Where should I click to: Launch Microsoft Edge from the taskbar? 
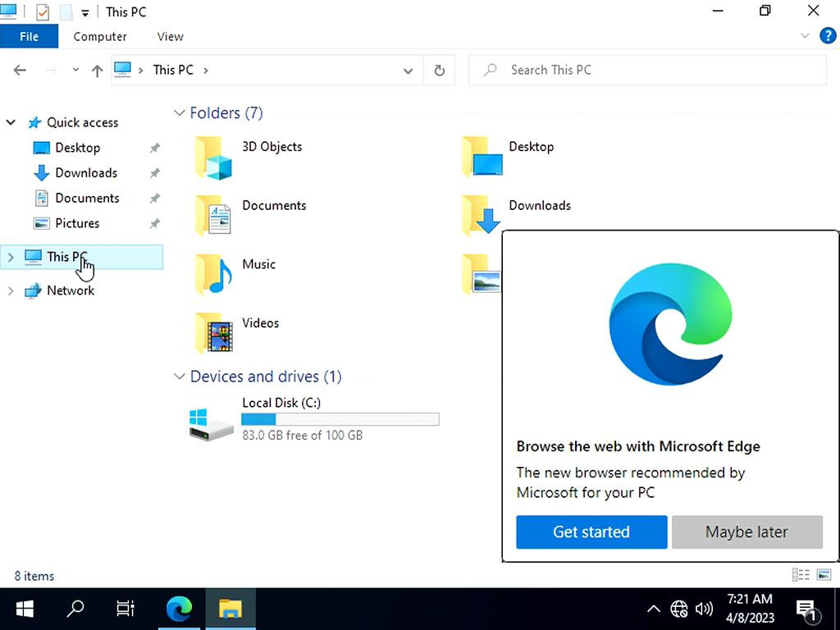179,609
